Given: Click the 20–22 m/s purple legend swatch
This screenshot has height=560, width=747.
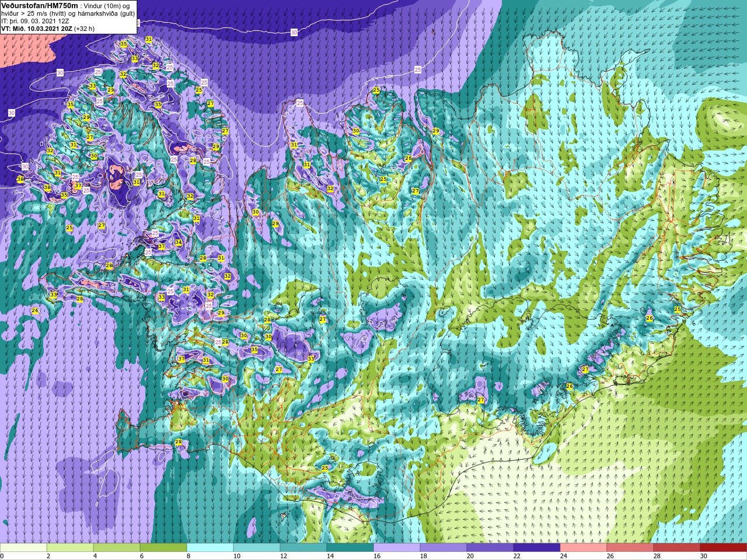Looking at the screenshot, I should click(x=490, y=548).
